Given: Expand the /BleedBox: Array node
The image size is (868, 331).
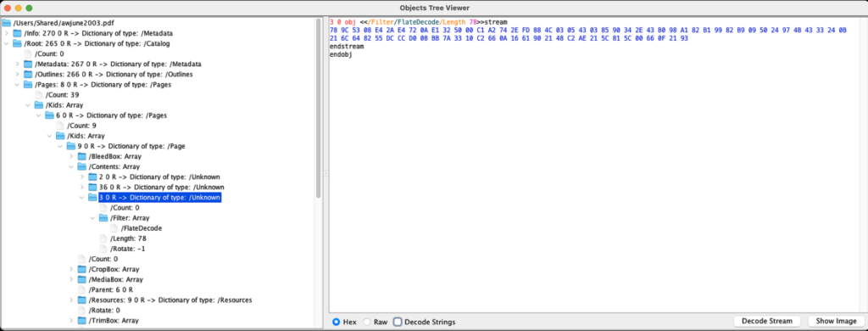Looking at the screenshot, I should pyautogui.click(x=71, y=156).
